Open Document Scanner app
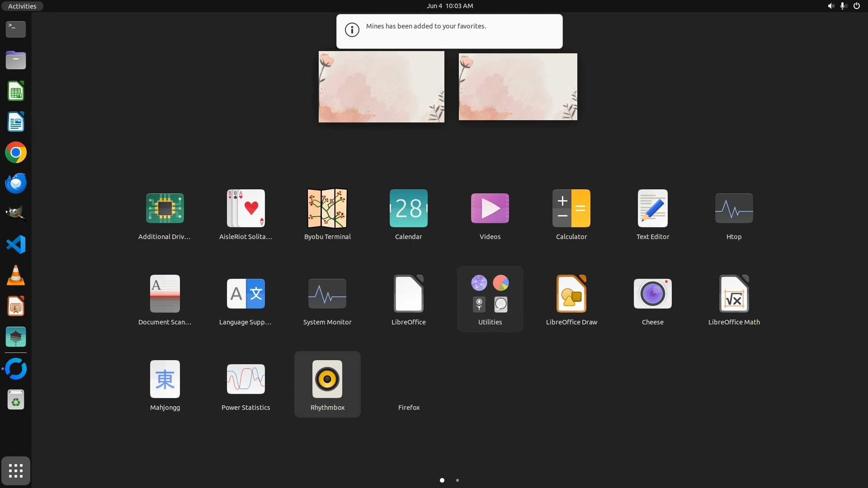 coord(165,294)
